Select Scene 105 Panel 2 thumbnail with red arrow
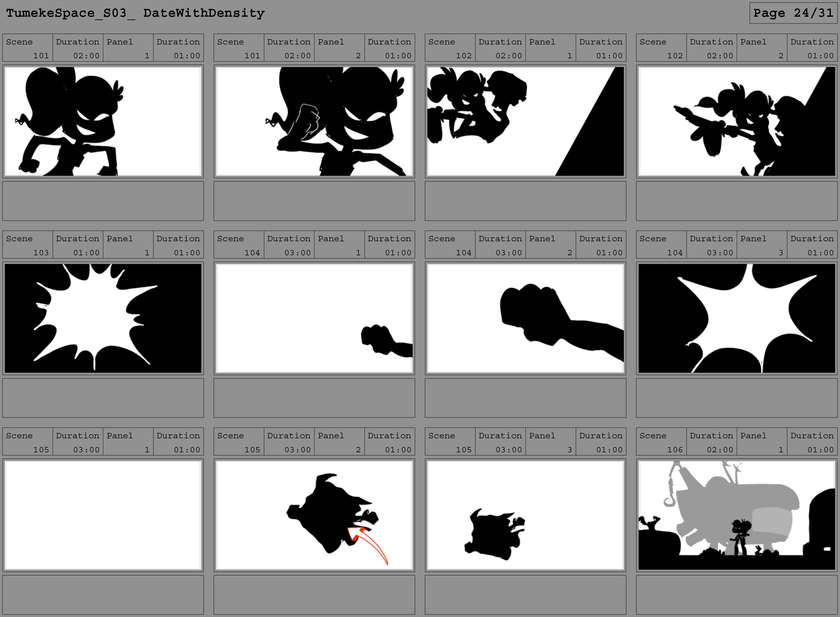This screenshot has width=840, height=617. (x=314, y=516)
